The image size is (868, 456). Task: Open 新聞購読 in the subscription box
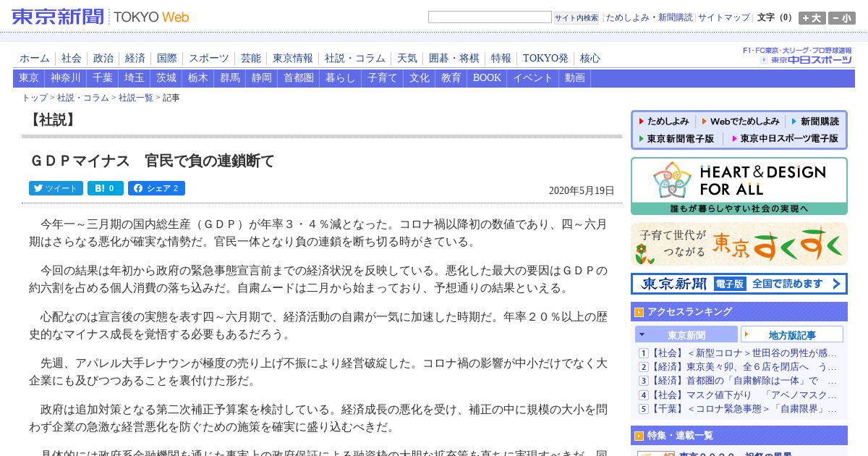point(815,122)
